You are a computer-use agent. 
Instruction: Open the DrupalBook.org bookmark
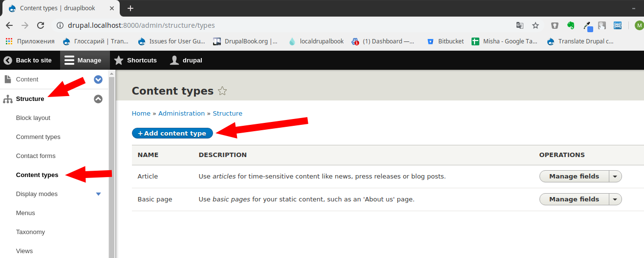click(245, 41)
